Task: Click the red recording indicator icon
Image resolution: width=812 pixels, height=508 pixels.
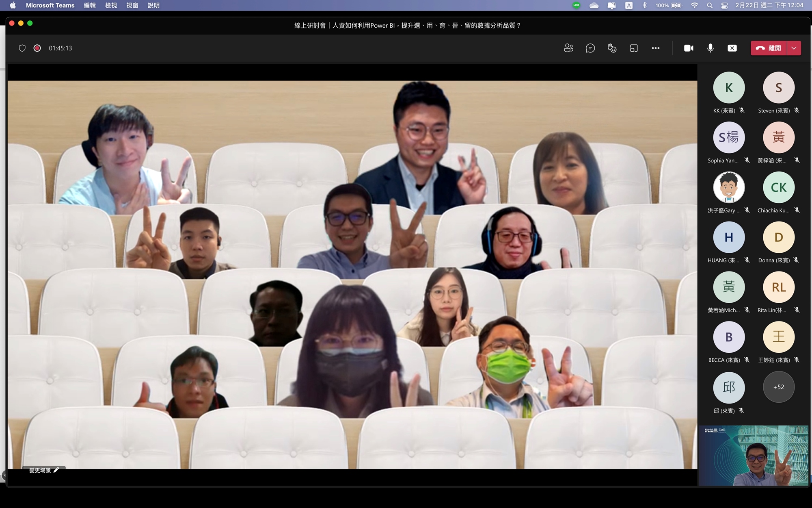Action: 37,48
